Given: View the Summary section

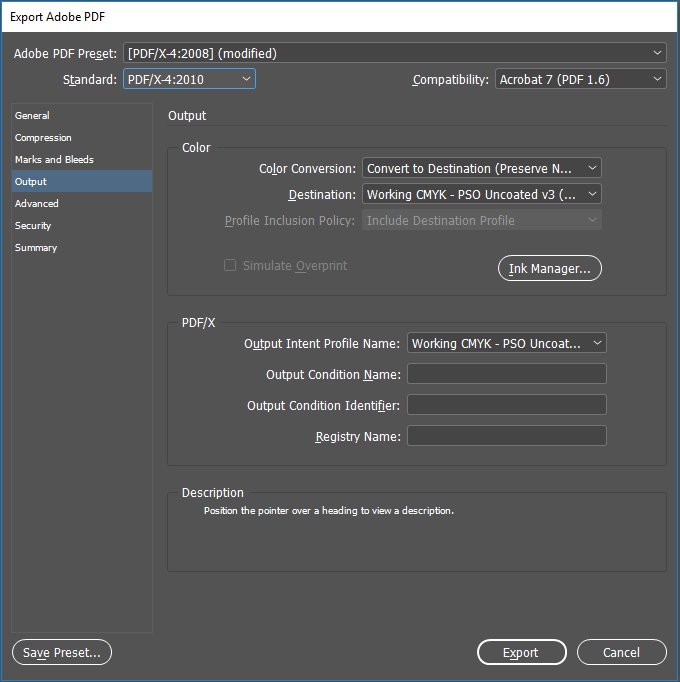Looking at the screenshot, I should click(36, 248).
